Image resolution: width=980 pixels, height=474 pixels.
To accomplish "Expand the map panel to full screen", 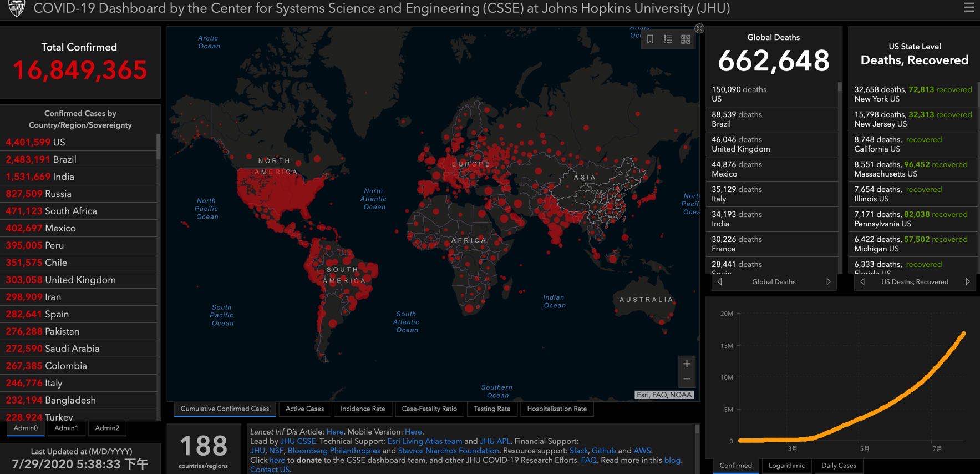I will (x=699, y=28).
